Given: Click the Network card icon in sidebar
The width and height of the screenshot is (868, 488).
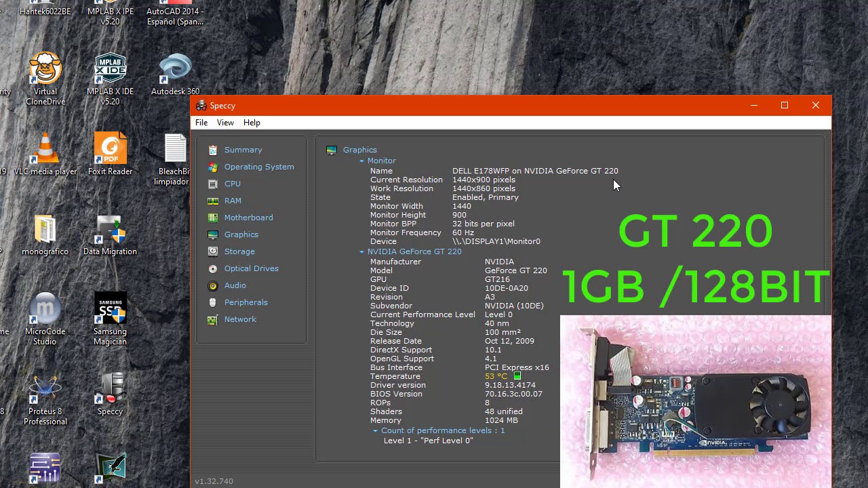Looking at the screenshot, I should 213,319.
